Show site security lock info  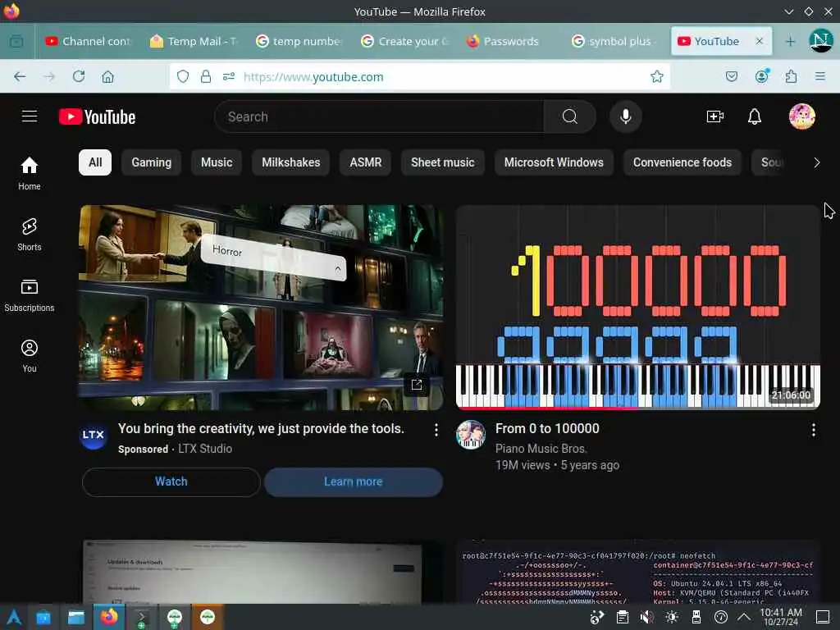tap(206, 76)
